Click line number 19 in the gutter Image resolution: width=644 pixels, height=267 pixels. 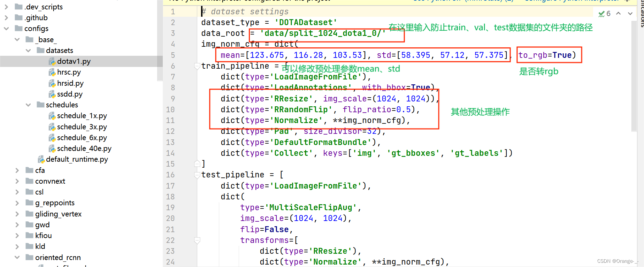point(170,207)
